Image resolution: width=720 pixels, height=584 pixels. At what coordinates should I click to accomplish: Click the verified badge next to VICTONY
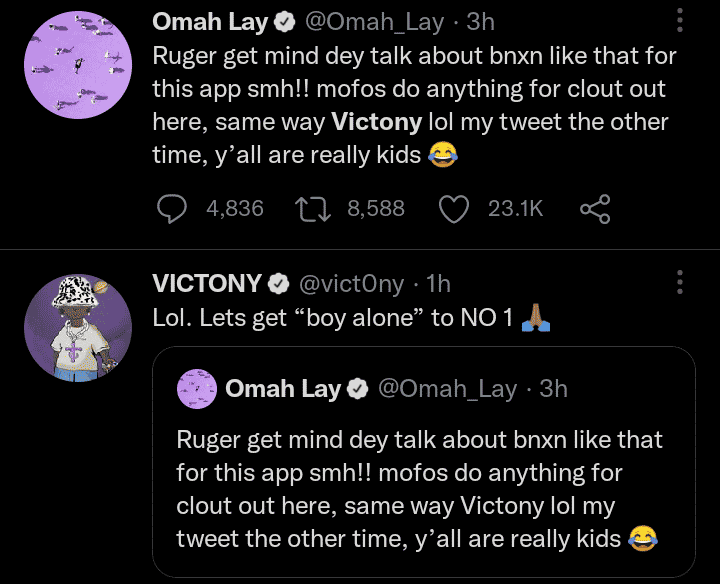[279, 284]
